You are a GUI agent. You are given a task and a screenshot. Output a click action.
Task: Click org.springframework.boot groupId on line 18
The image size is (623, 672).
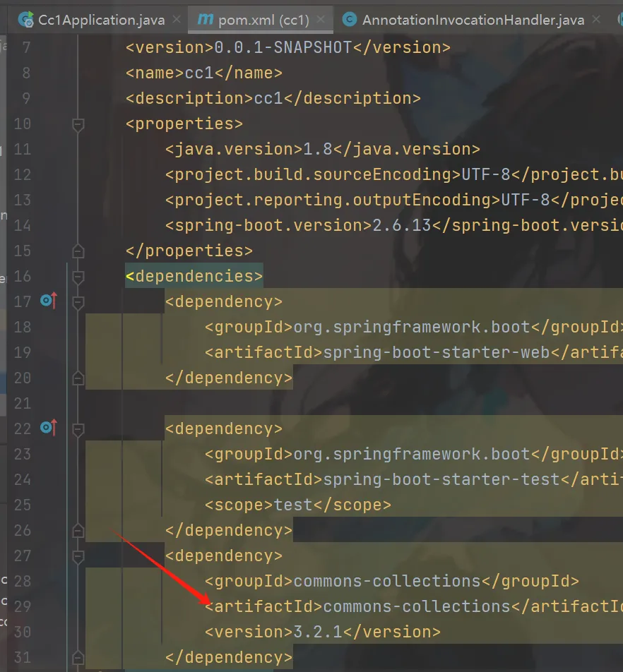[412, 327]
